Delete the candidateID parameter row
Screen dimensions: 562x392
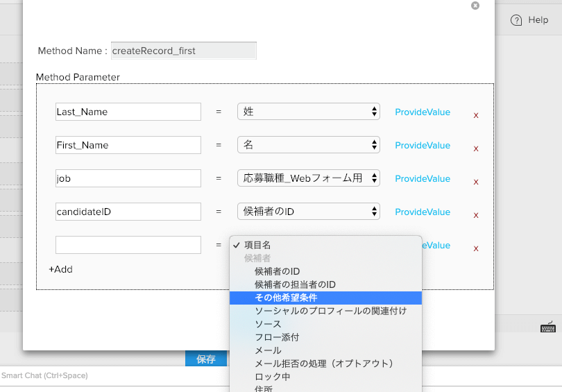click(476, 215)
